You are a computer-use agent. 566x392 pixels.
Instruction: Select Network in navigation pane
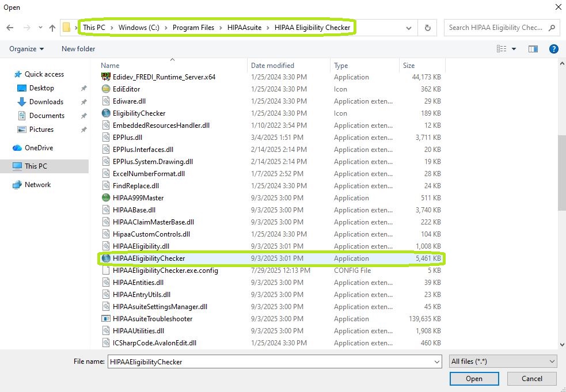(x=37, y=184)
